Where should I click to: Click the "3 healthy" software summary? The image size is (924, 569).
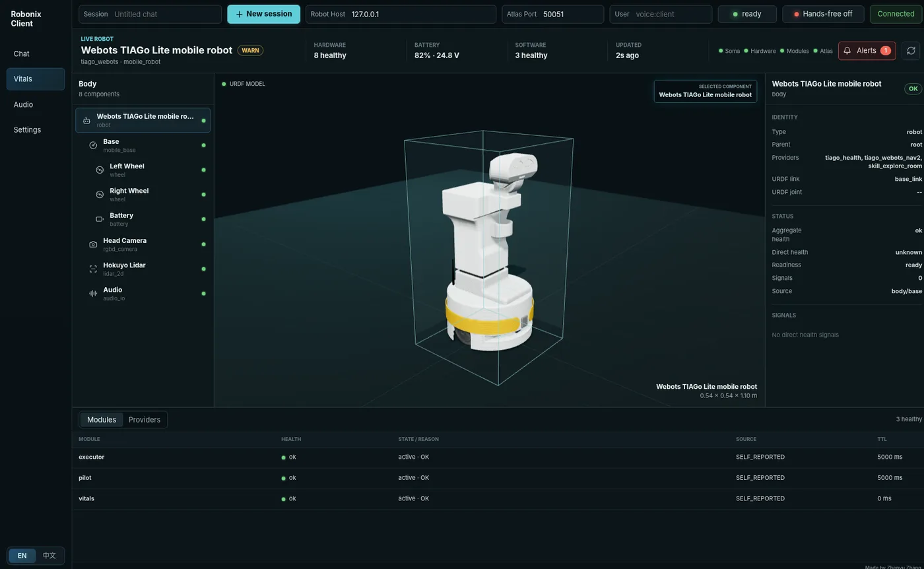[531, 55]
